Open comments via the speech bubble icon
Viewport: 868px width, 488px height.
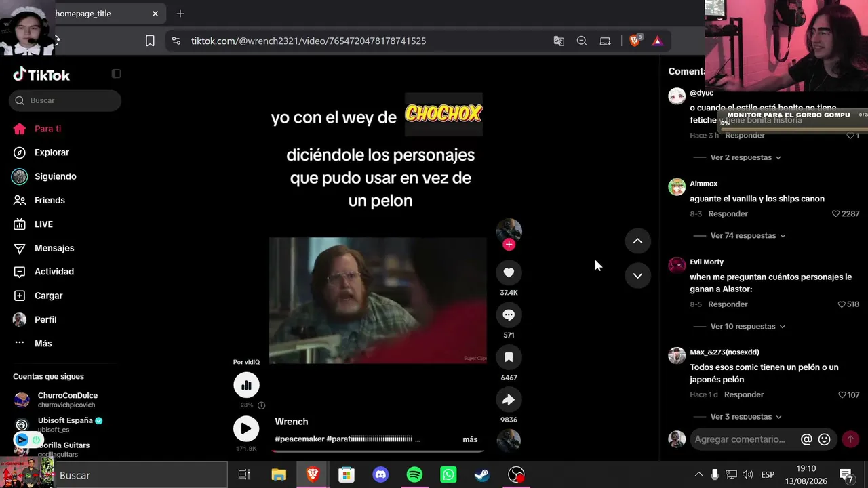pos(509,315)
